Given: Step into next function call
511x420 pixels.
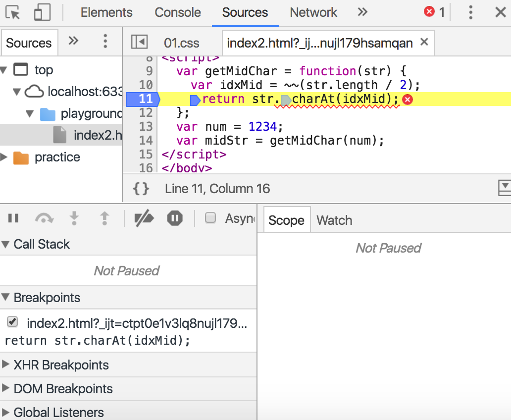Looking at the screenshot, I should point(74,218).
